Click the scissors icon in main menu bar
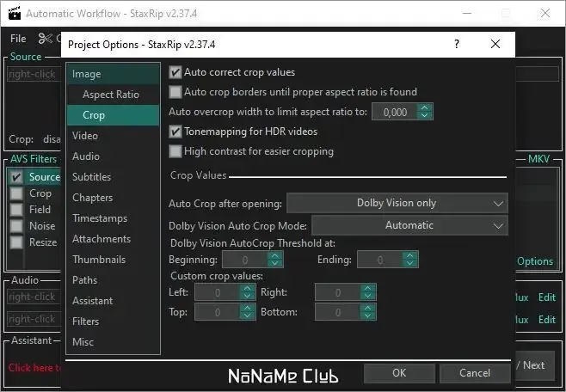Viewport: 566px width, 392px height. (x=45, y=38)
